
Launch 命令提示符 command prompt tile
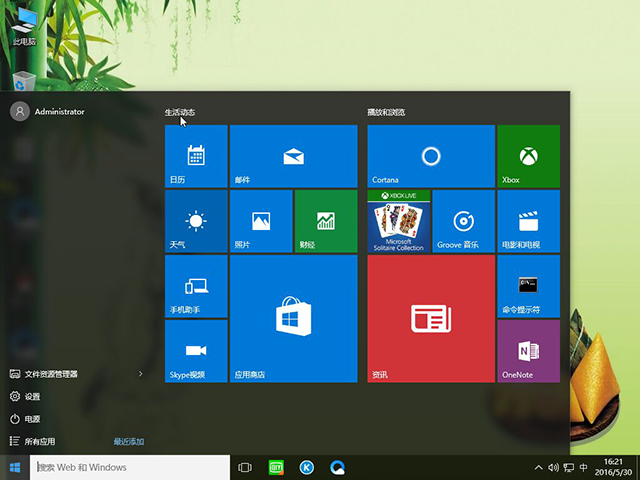tap(528, 286)
